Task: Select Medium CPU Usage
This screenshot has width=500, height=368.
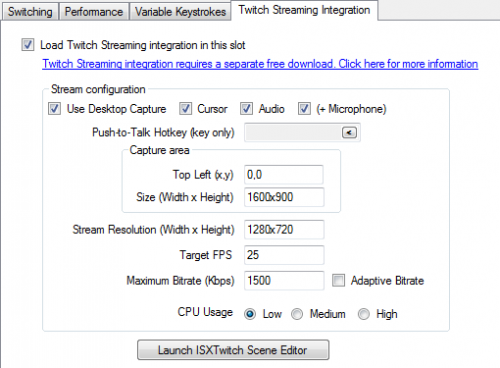Action: tap(297, 314)
